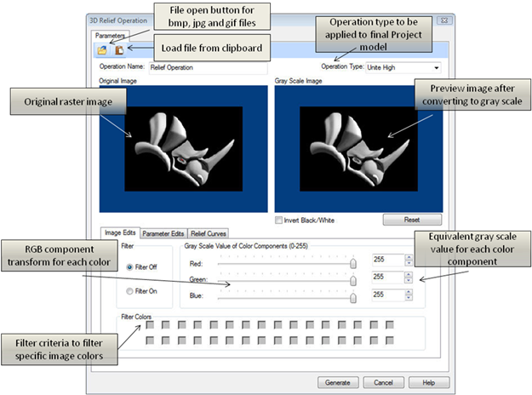Click the Reset button
The image size is (532, 395).
(x=412, y=220)
